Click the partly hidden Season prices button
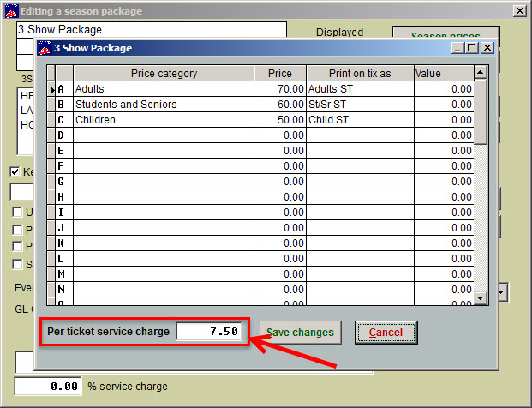532x408 pixels. (445, 33)
